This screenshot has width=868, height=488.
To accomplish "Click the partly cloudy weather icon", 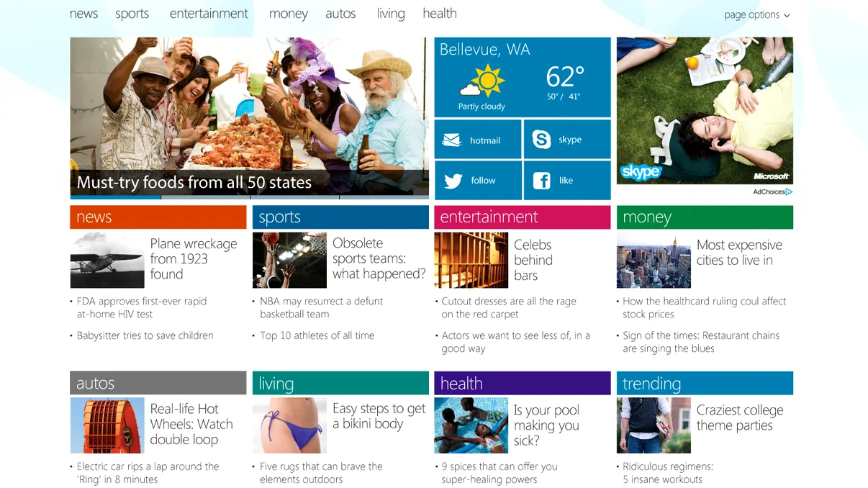I will click(x=482, y=81).
